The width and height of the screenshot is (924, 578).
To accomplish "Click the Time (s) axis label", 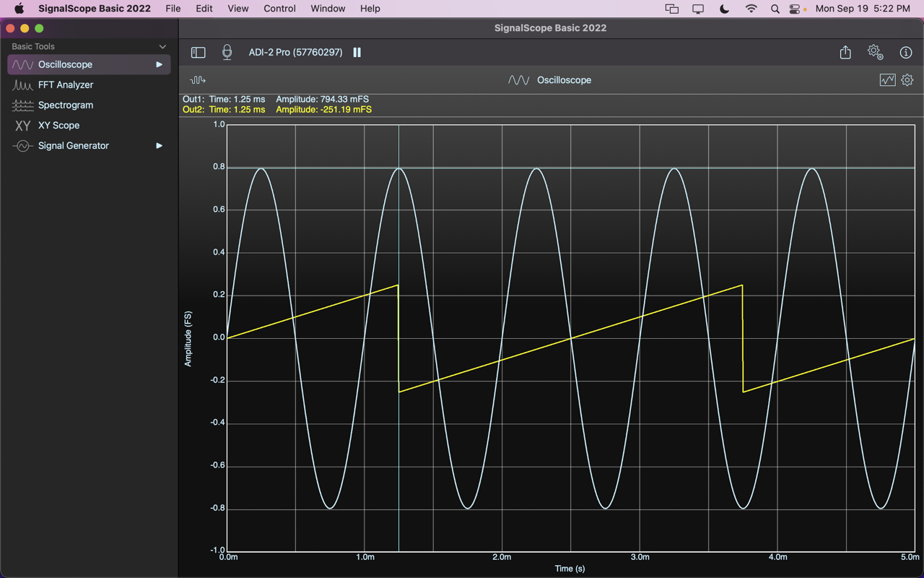I will (570, 569).
